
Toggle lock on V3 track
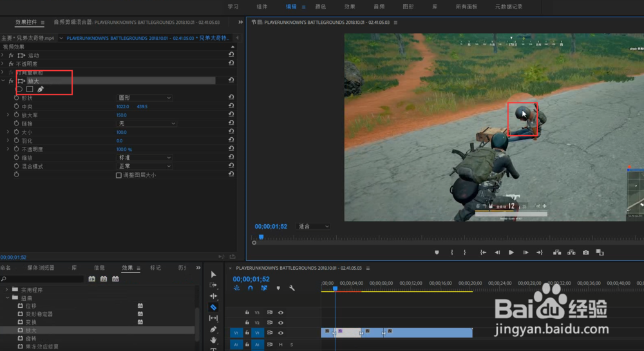click(x=247, y=312)
